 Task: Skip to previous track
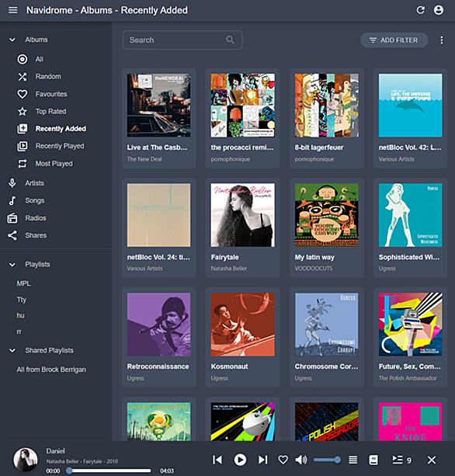pyautogui.click(x=217, y=460)
